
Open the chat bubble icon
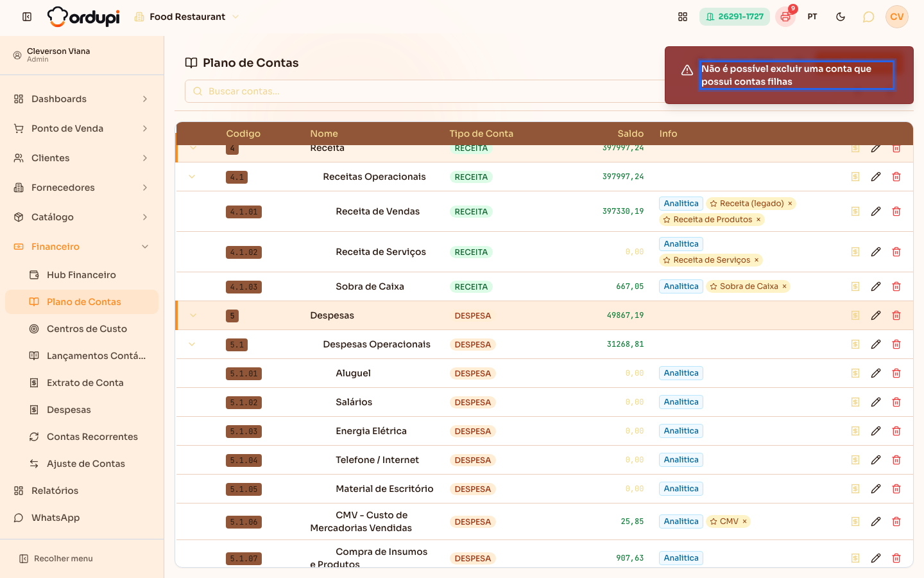point(868,17)
